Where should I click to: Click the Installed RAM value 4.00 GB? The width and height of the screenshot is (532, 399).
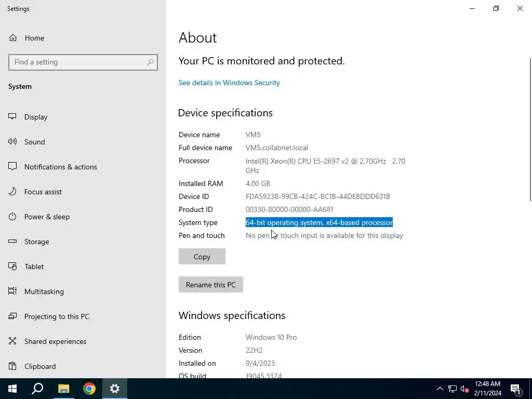(x=258, y=183)
